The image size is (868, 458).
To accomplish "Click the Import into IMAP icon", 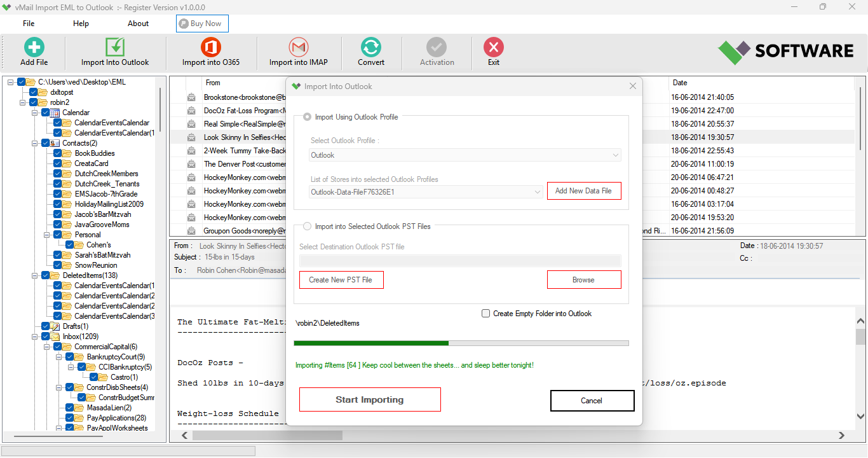I will click(x=298, y=47).
